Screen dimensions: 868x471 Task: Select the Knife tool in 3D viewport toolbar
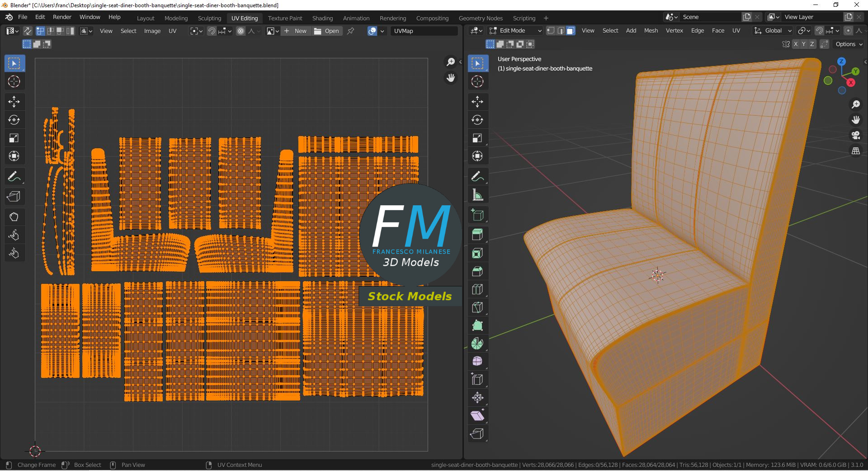(x=477, y=307)
